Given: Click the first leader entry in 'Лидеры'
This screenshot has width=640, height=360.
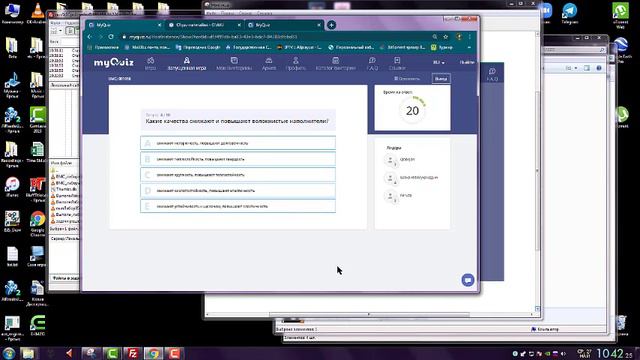Looking at the screenshot, I should 400,160.
